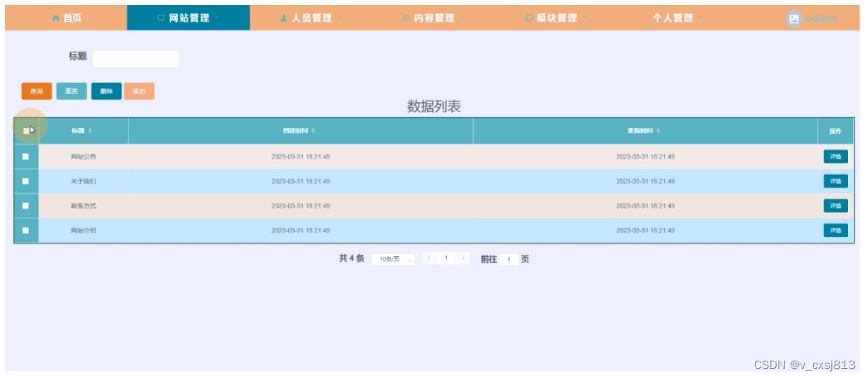Check the 网站公告 row checkbox

point(26,157)
